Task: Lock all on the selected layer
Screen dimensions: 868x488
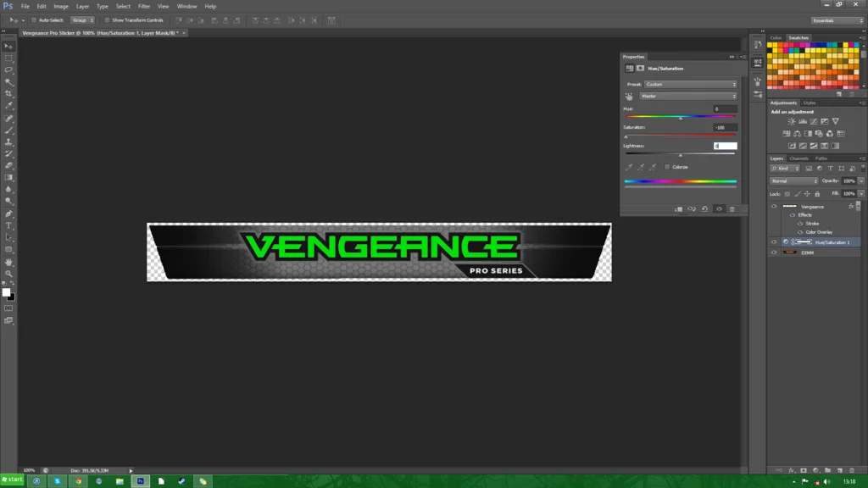Action: tap(817, 194)
